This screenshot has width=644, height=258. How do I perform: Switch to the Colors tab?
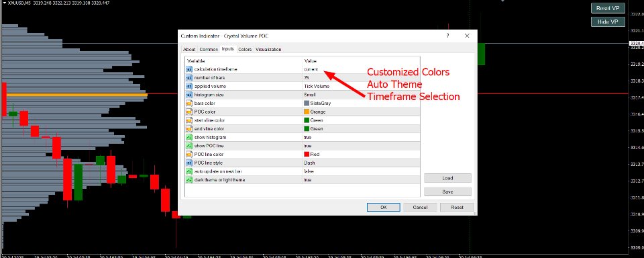245,49
